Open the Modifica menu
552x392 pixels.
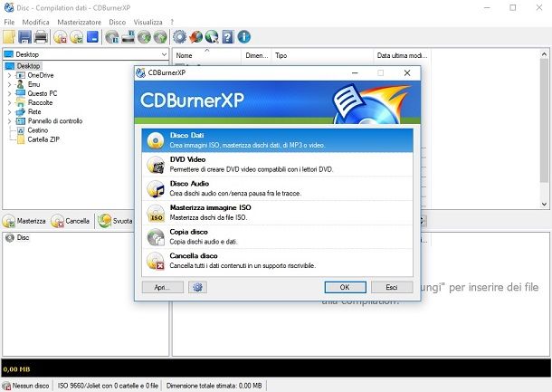tap(35, 22)
